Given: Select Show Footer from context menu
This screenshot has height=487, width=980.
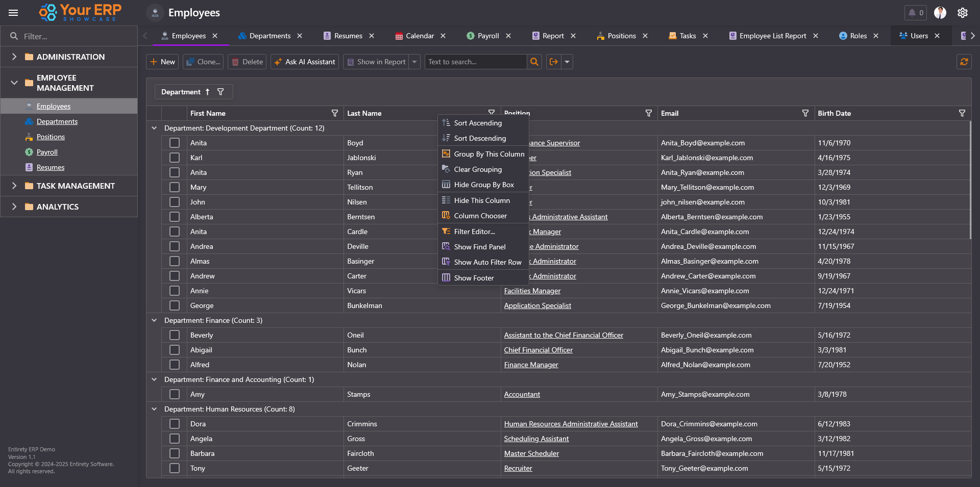Looking at the screenshot, I should 474,278.
